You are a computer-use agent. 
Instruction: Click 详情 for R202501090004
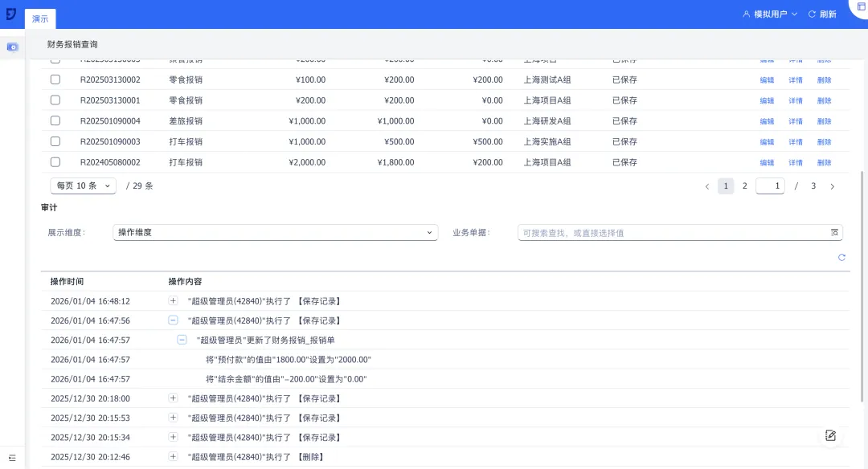[796, 121]
